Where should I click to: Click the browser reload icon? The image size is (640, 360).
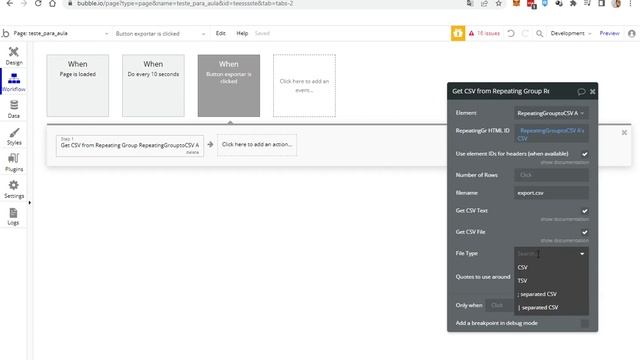38,3
